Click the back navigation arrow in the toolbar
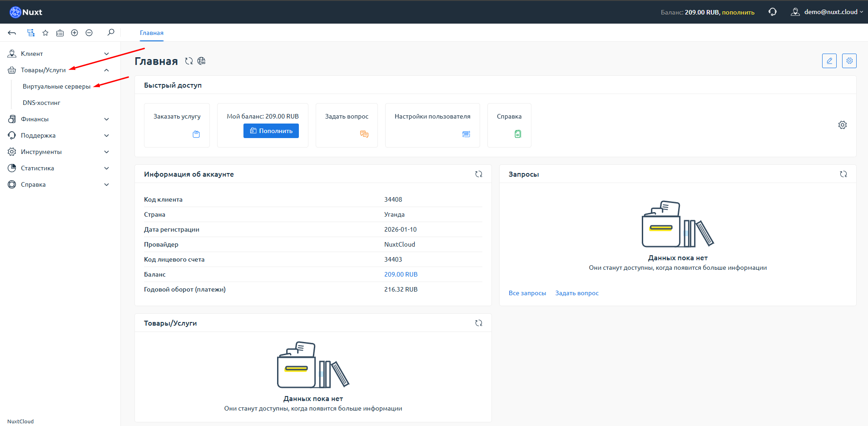The image size is (868, 426). coord(12,32)
